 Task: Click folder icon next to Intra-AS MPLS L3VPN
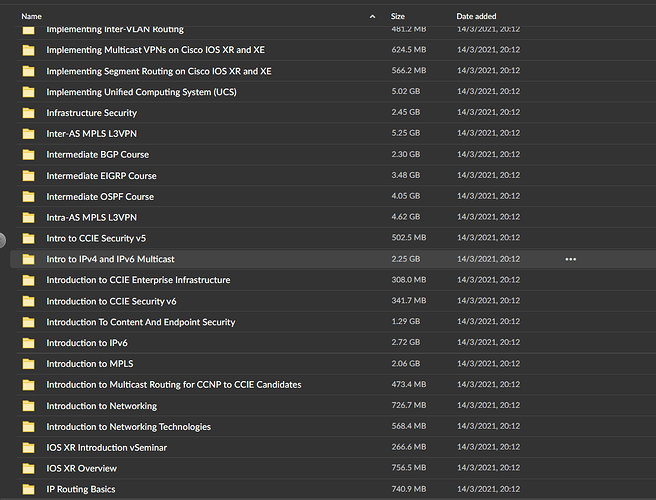(x=28, y=218)
